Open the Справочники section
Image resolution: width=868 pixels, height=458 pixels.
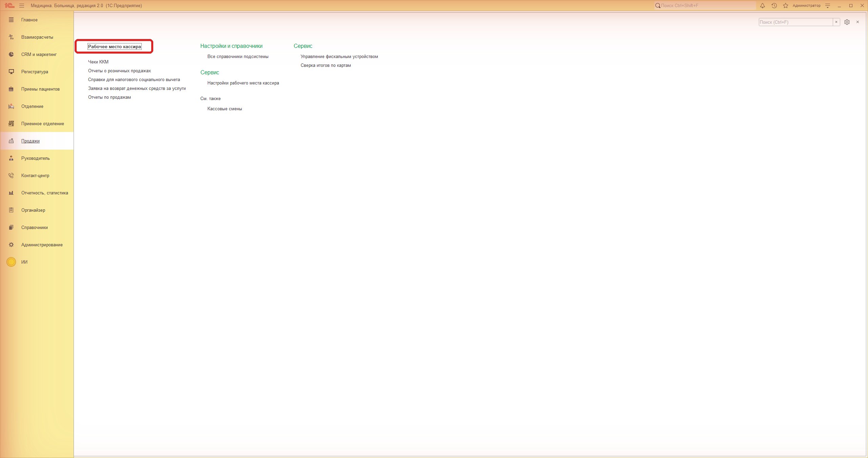(37, 227)
